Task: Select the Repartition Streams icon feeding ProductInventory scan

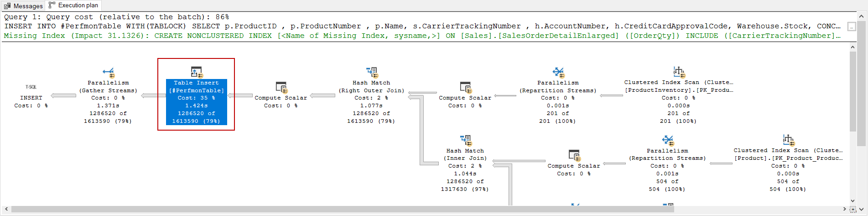Action: [x=558, y=72]
